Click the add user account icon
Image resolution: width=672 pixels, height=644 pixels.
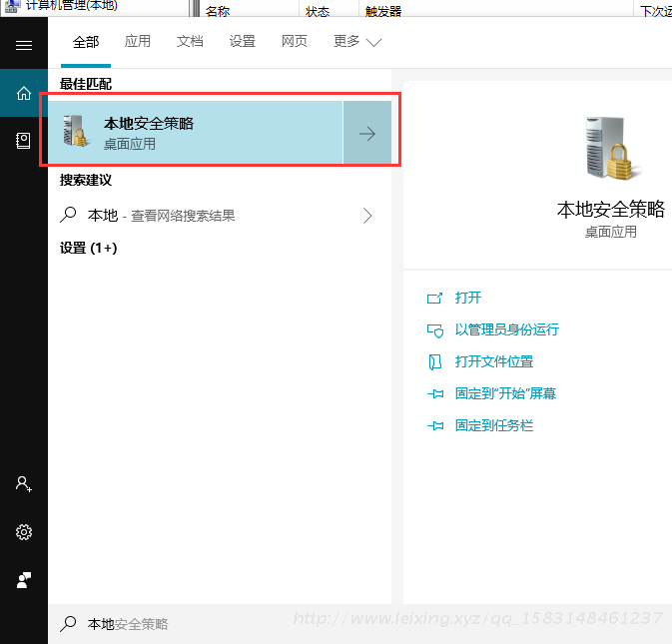pyautogui.click(x=24, y=484)
